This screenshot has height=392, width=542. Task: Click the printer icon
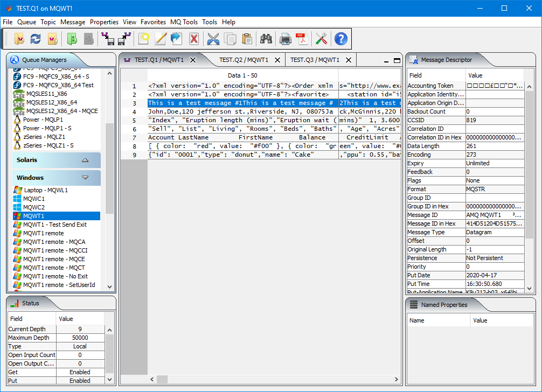click(x=285, y=39)
